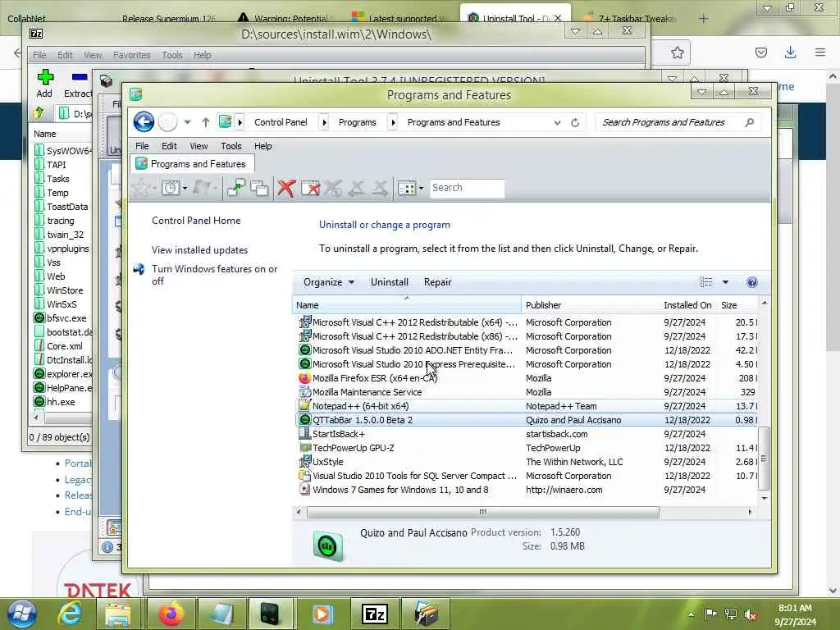This screenshot has height=630, width=840.
Task: Launch Internet Explorer from the taskbar
Action: 71,614
